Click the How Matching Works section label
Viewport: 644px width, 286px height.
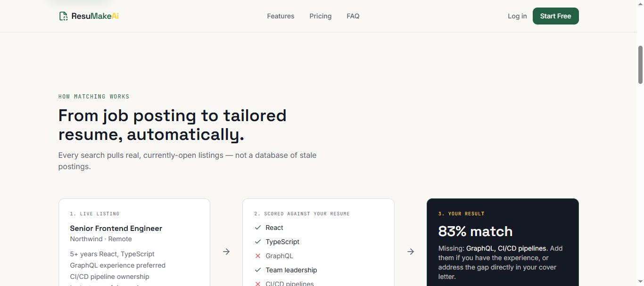(x=94, y=97)
